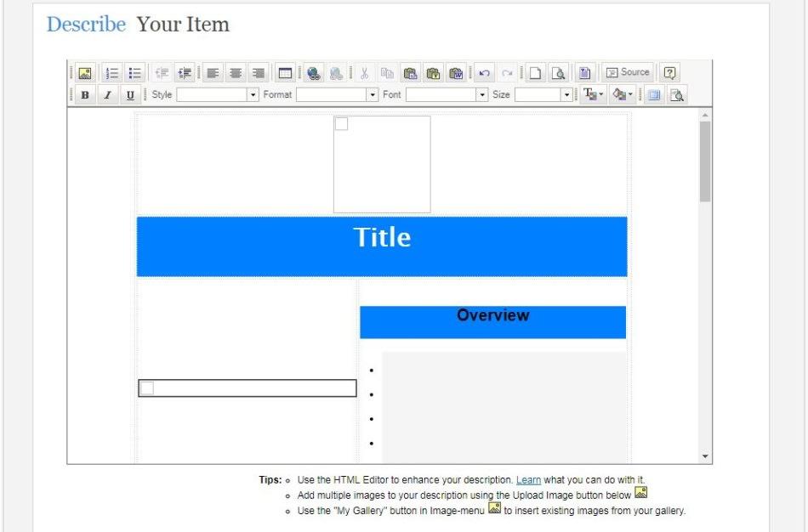Screen dimensions: 808x532
Task: Click the Title banner text
Action: click(x=383, y=237)
